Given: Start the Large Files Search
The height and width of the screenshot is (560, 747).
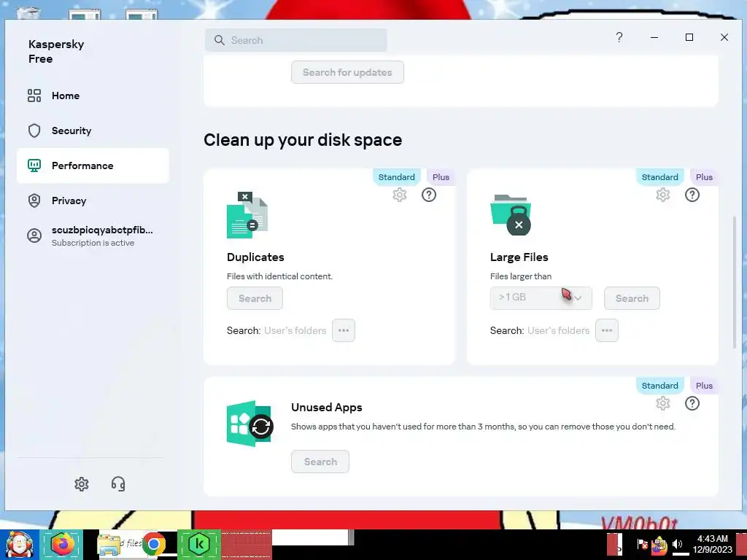Looking at the screenshot, I should coord(632,298).
